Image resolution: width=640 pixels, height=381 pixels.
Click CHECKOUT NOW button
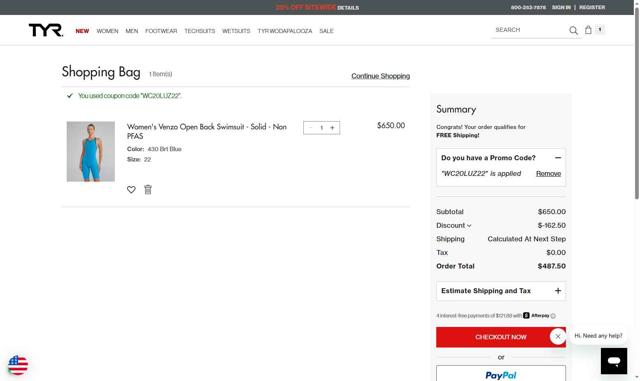(501, 337)
